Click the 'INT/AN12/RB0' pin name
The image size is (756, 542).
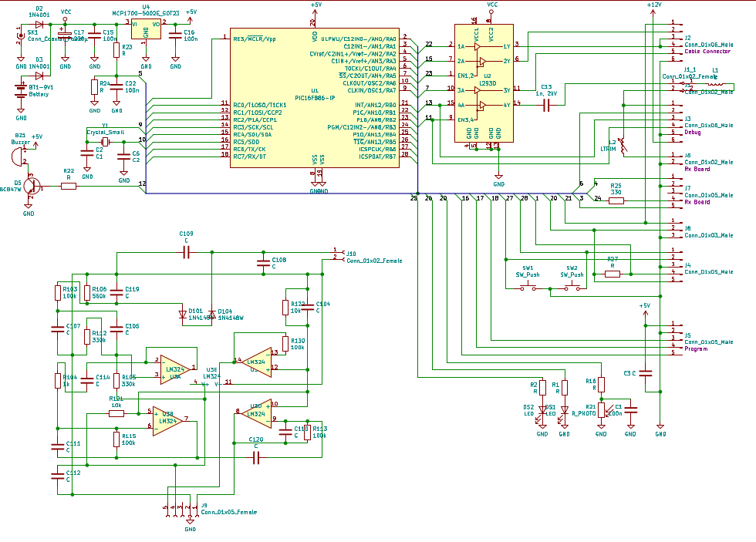pos(375,105)
